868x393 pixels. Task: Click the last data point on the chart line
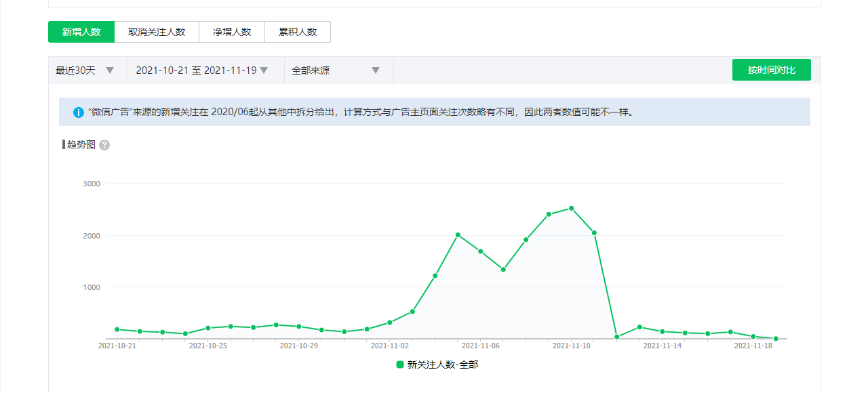[776, 338]
